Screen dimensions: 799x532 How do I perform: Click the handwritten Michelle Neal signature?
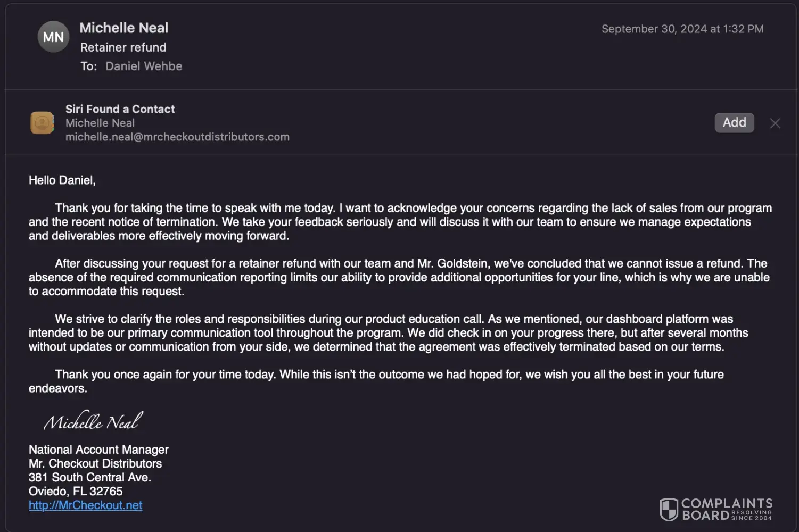[x=93, y=422]
